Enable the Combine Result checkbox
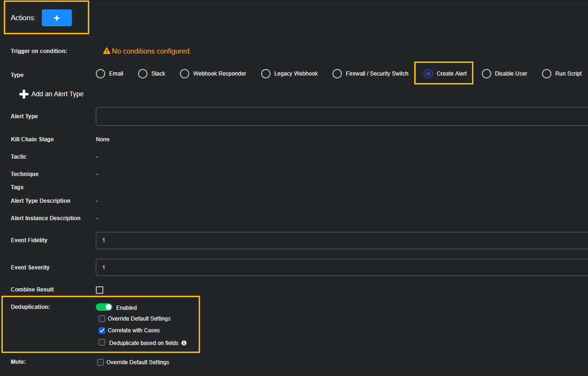The image size is (588, 376). (100, 290)
